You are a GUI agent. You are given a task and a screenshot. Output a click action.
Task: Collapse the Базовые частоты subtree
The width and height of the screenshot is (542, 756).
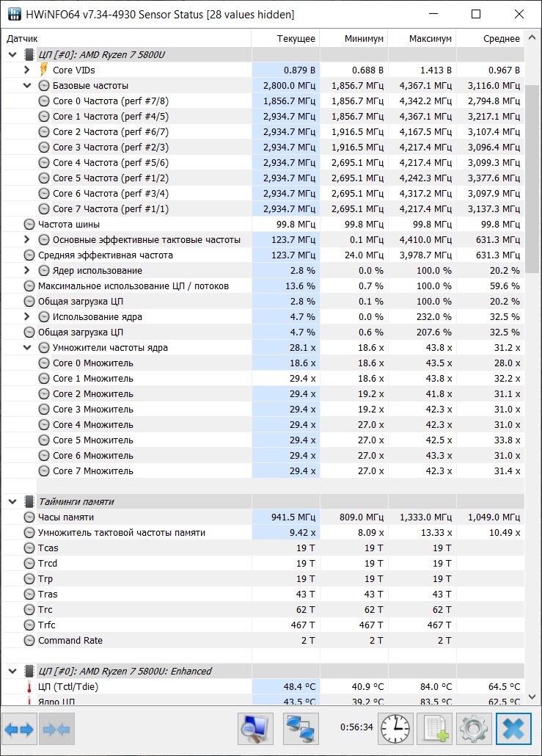(27, 85)
